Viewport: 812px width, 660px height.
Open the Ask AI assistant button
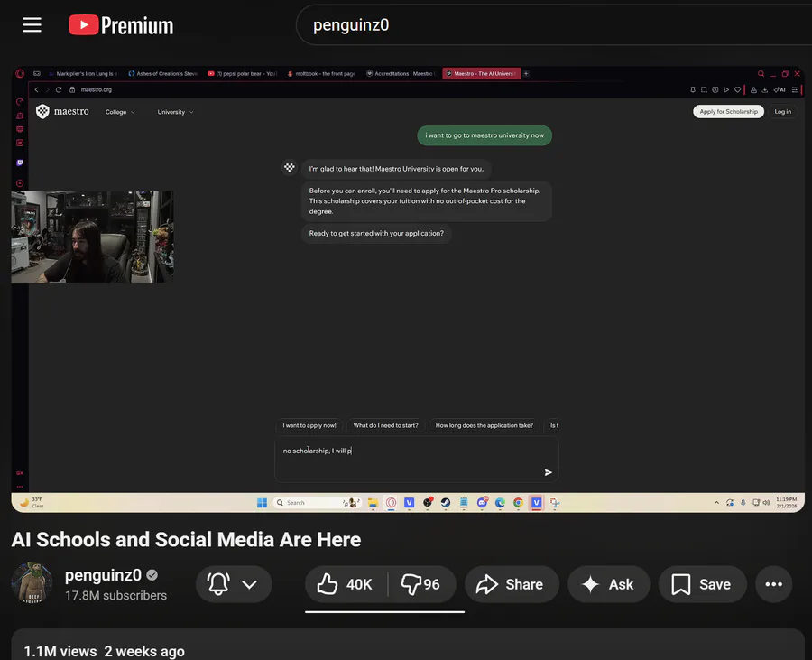[x=608, y=584]
